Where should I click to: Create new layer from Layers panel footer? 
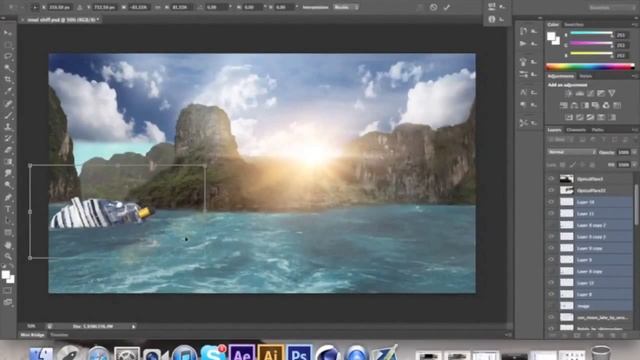612,335
